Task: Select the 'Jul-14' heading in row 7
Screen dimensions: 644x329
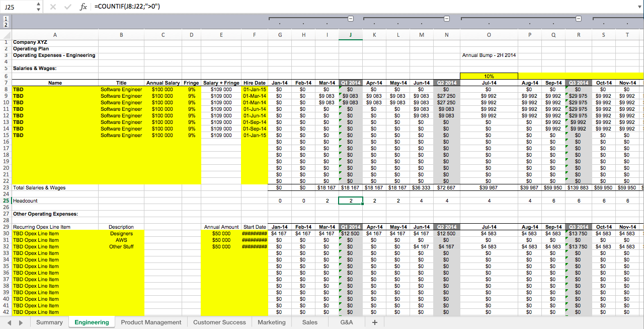Action: pyautogui.click(x=489, y=83)
